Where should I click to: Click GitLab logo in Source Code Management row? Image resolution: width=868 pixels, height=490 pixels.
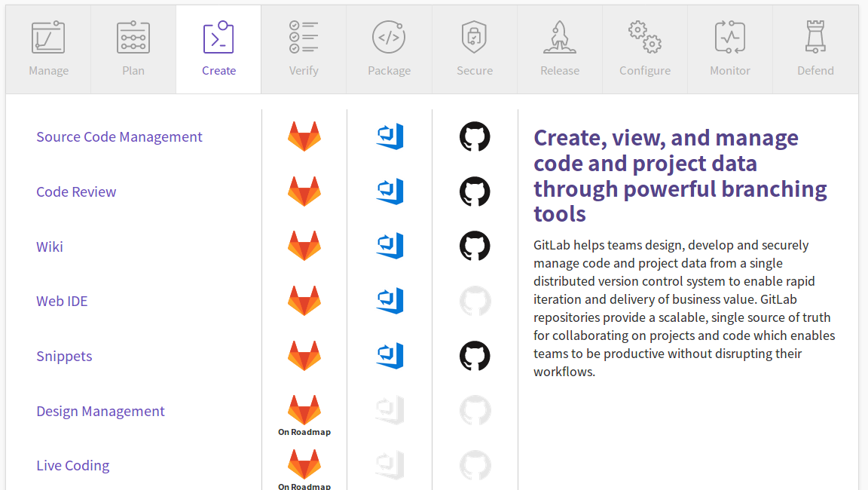[304, 137]
